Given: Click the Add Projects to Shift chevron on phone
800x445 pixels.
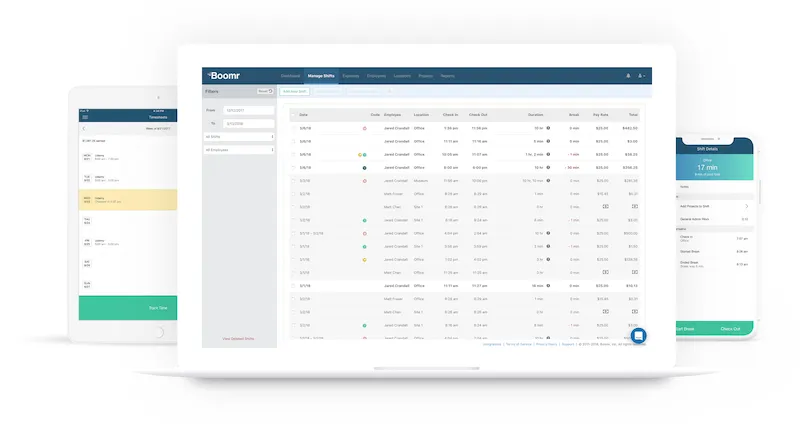Looking at the screenshot, I should pos(746,206).
